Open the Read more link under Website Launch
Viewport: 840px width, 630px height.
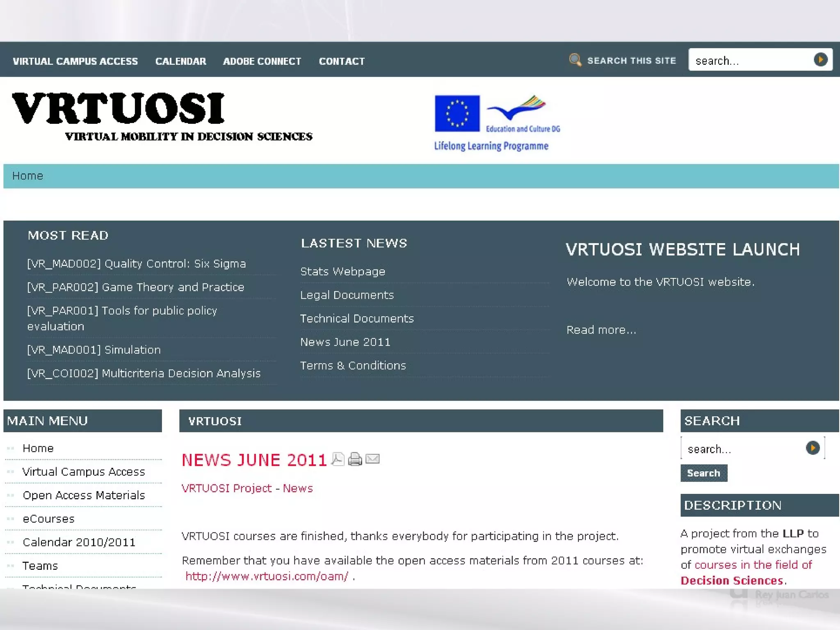(601, 330)
